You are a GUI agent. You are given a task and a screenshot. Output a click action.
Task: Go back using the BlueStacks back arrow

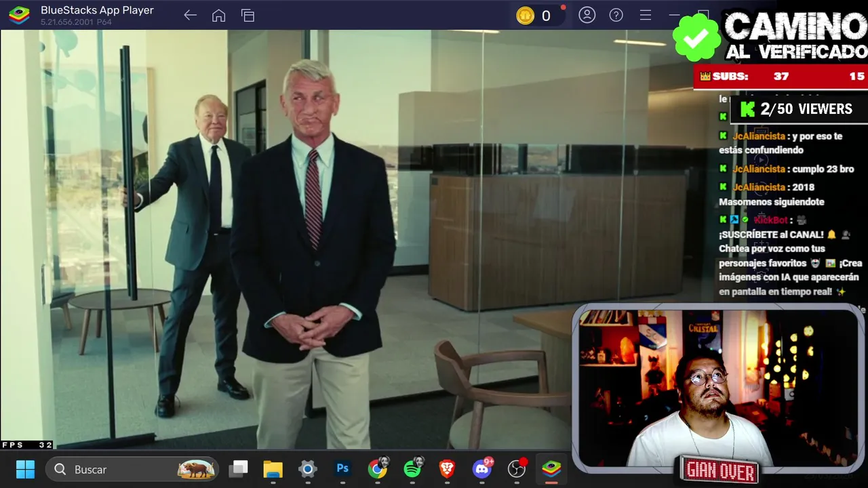(x=190, y=16)
